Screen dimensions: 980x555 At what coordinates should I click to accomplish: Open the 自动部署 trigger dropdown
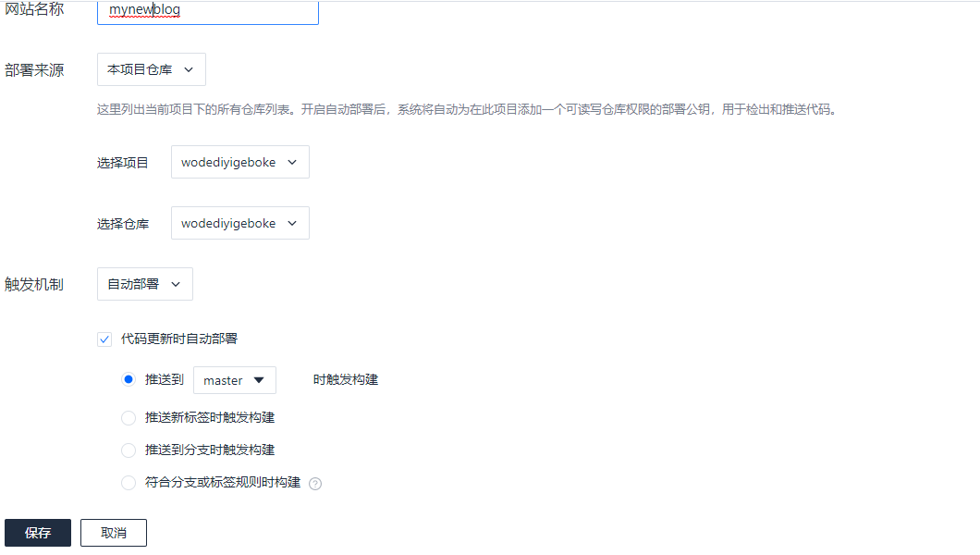pyautogui.click(x=145, y=284)
